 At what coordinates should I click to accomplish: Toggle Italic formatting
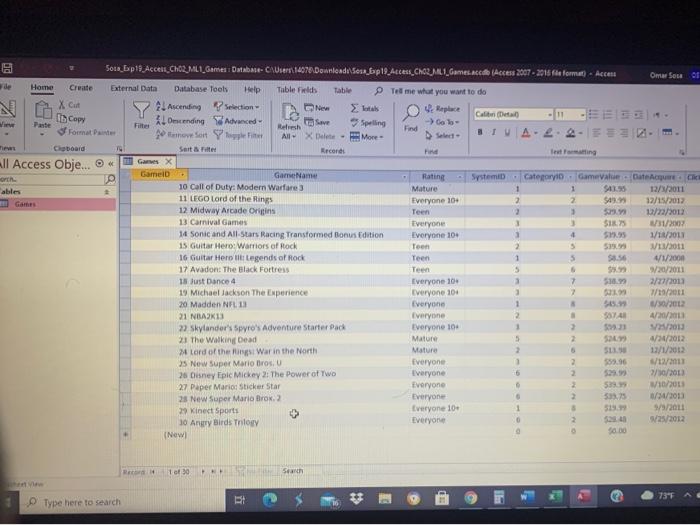pos(494,132)
